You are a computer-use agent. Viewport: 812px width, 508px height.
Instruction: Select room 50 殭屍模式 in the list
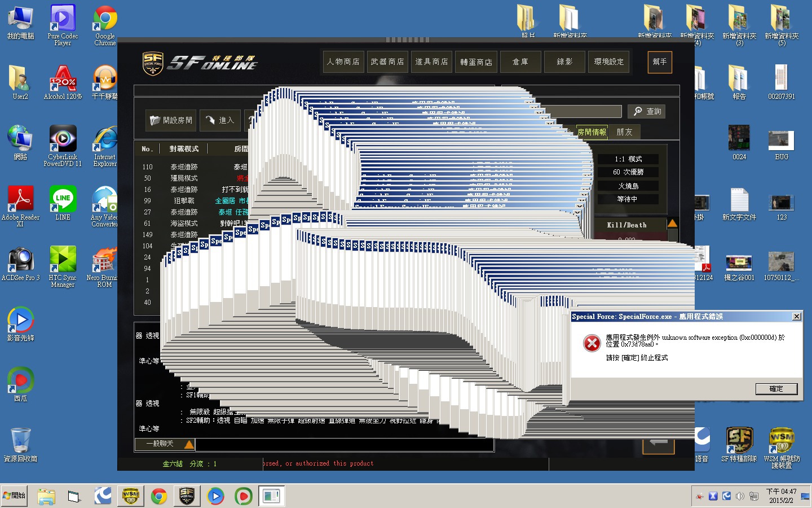pyautogui.click(x=192, y=178)
